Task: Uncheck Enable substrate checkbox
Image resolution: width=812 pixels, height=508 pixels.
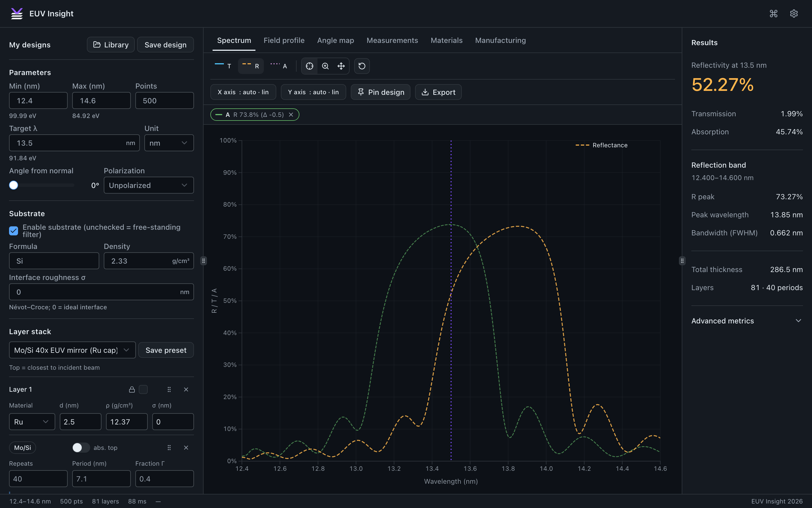Action: [14, 231]
